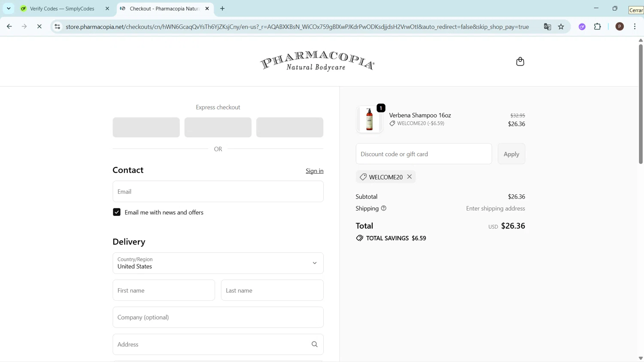This screenshot has height=362, width=644.
Task: Minimize the Chrome window
Action: point(596,9)
